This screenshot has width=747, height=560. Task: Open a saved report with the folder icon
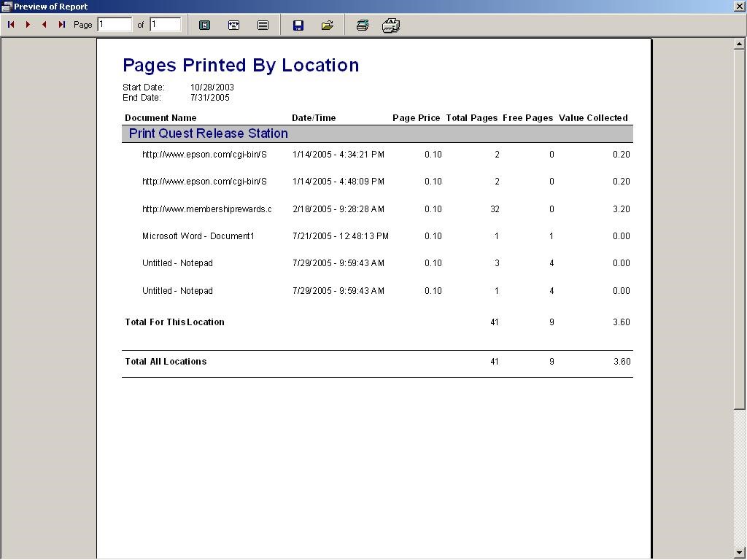click(328, 25)
